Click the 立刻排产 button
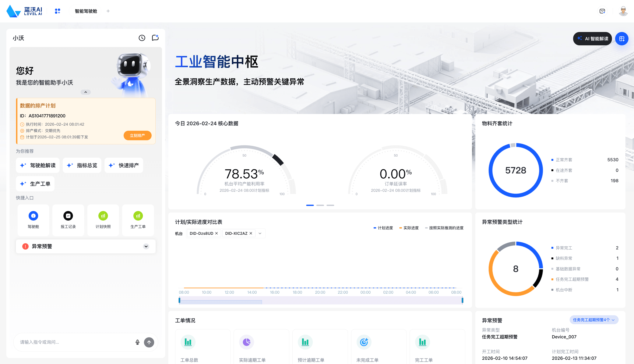The height and width of the screenshot is (364, 634). [x=137, y=135]
